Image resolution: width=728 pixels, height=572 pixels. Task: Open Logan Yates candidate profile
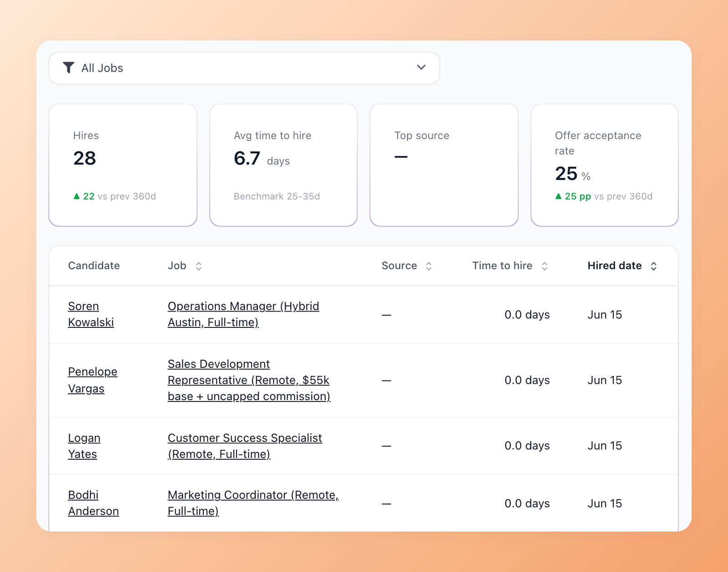coord(84,446)
